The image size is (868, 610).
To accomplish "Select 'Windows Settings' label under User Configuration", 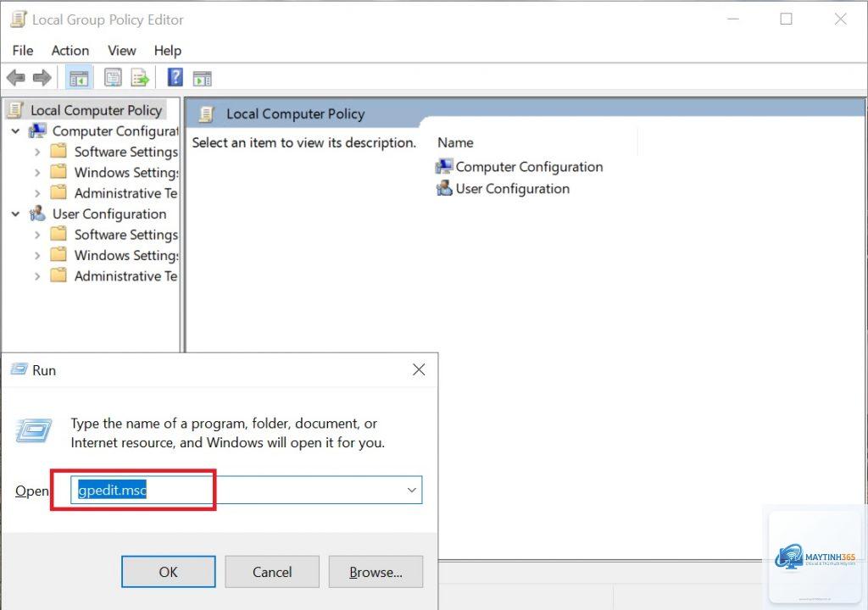I will click(x=126, y=255).
